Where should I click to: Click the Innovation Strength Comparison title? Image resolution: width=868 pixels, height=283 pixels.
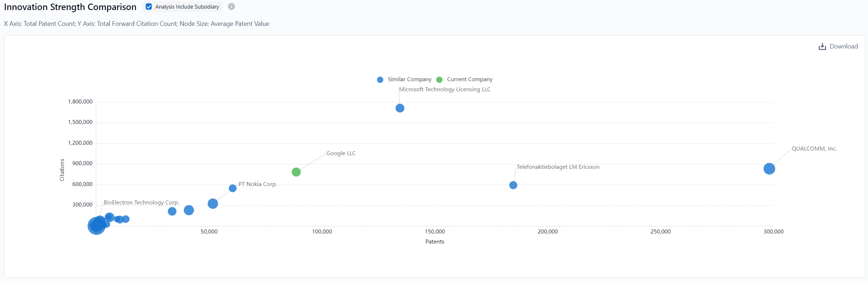point(70,7)
